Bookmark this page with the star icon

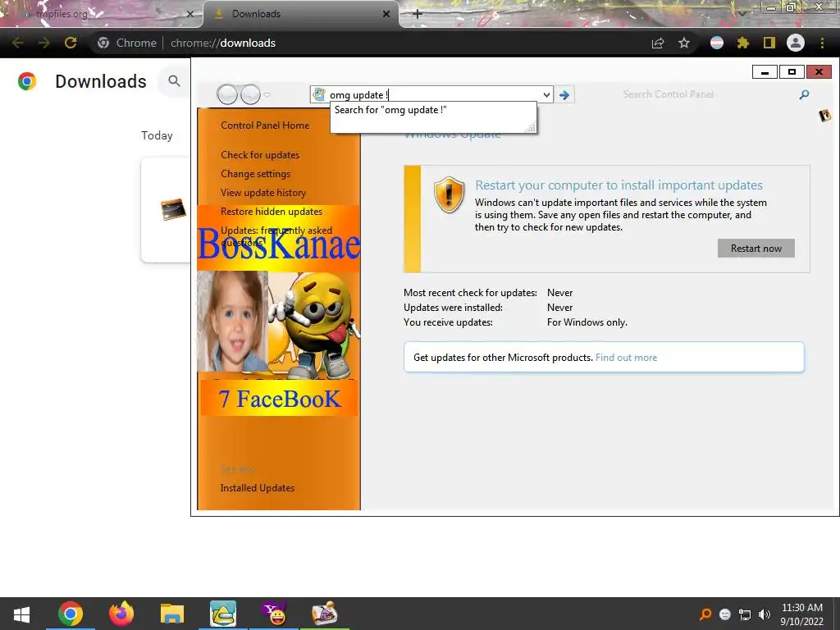(684, 43)
